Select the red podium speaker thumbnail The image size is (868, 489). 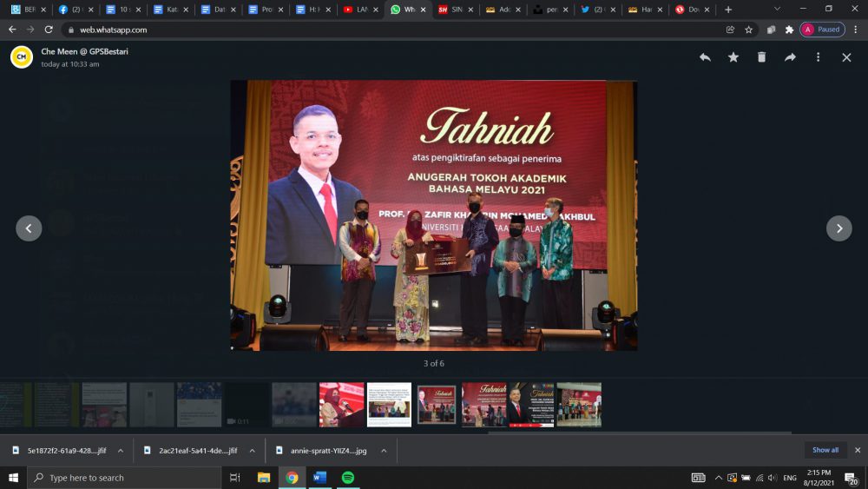click(x=341, y=405)
